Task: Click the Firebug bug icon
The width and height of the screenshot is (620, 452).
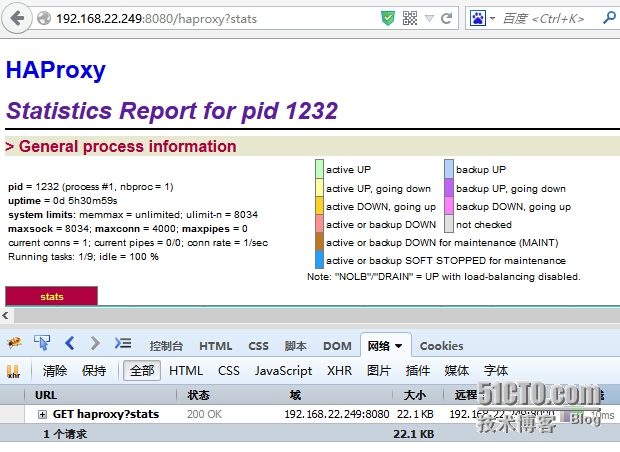Action: (14, 343)
